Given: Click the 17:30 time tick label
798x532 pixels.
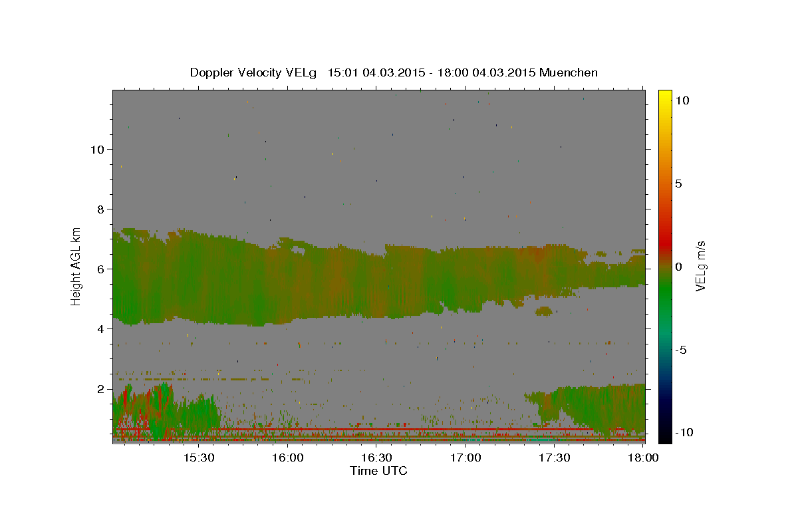Looking at the screenshot, I should pos(554,458).
